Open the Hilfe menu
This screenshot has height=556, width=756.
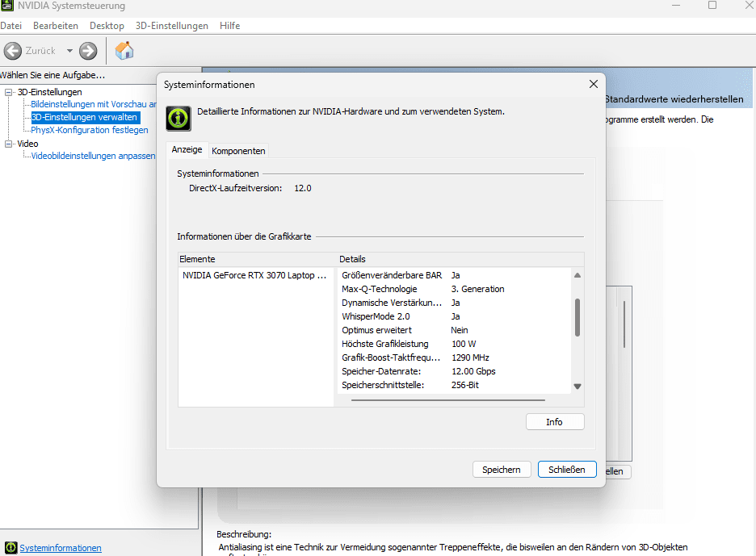229,26
